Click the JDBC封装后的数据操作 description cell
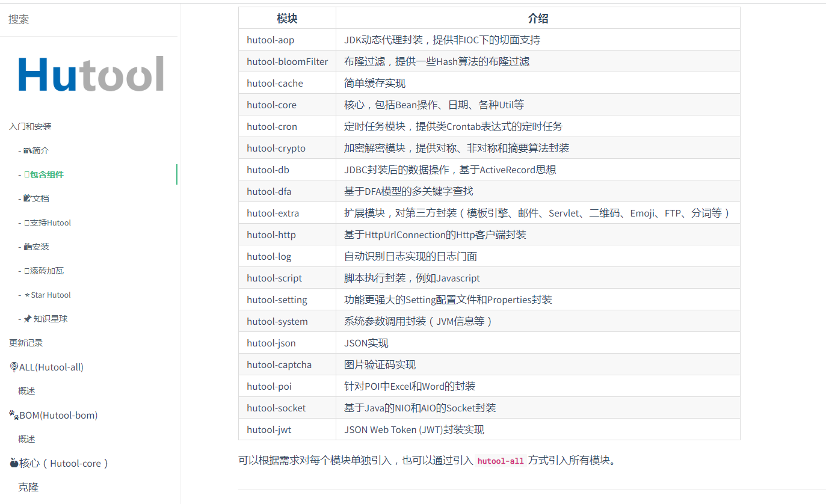The image size is (826, 504). 538,170
